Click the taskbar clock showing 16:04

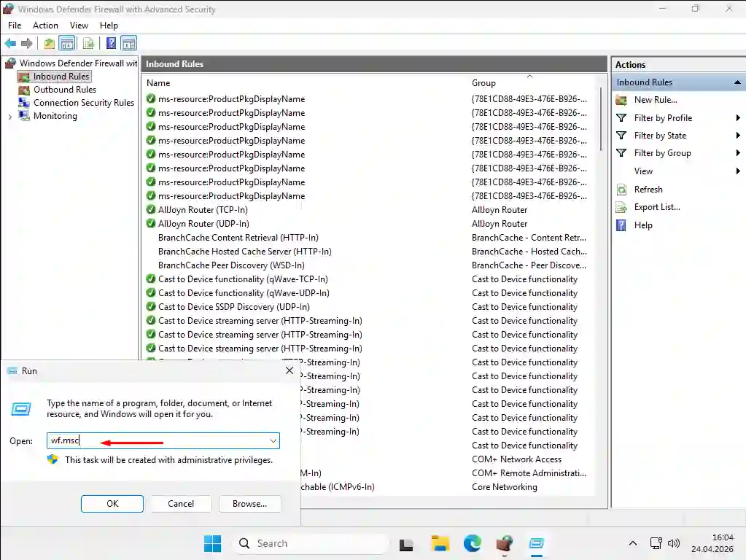coord(722,537)
